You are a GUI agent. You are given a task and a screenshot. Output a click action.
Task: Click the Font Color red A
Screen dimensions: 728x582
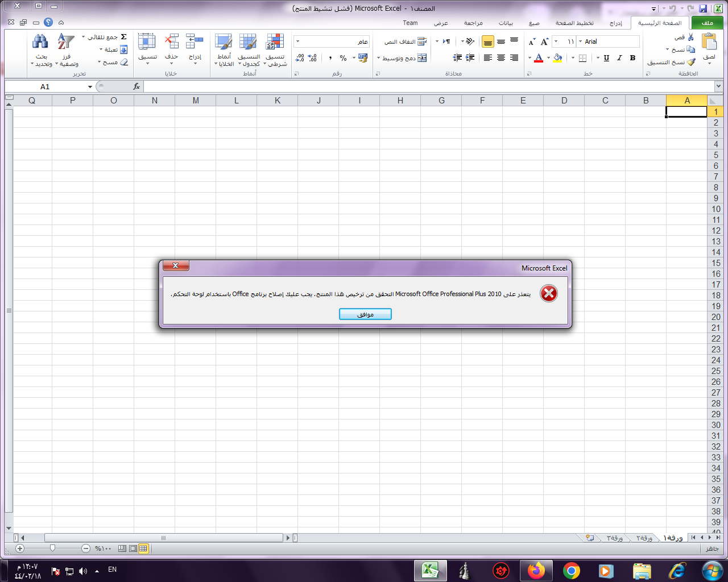coord(539,58)
